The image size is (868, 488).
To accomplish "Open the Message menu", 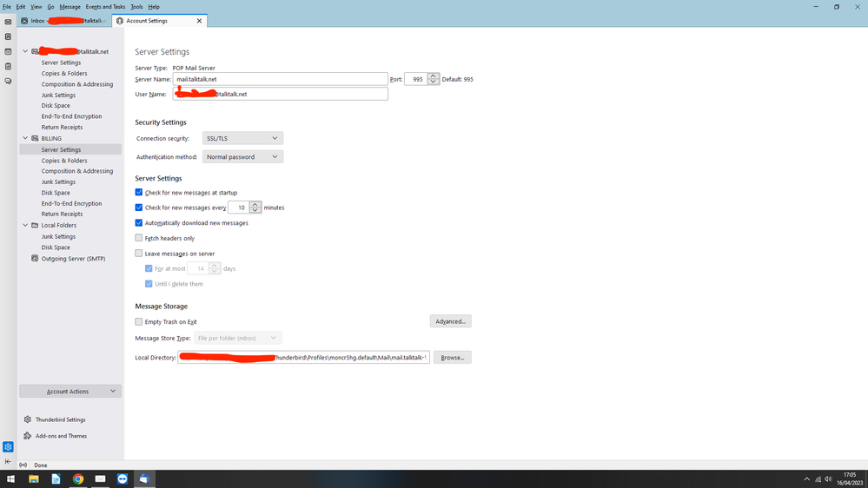I will pyautogui.click(x=70, y=7).
